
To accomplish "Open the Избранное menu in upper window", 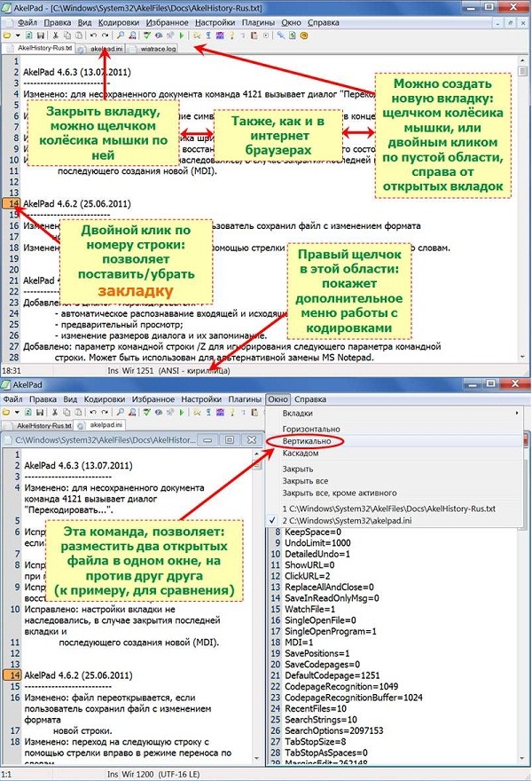I will 168,22.
